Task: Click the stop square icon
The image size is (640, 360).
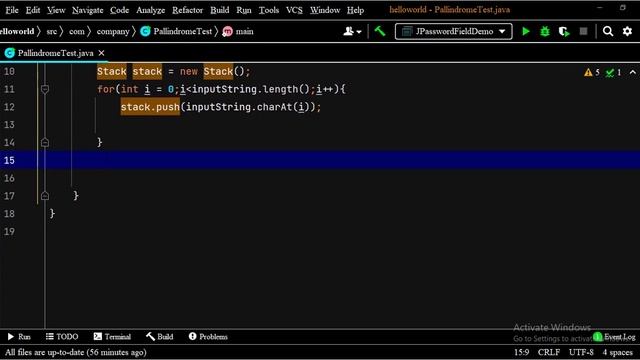Action: click(584, 31)
